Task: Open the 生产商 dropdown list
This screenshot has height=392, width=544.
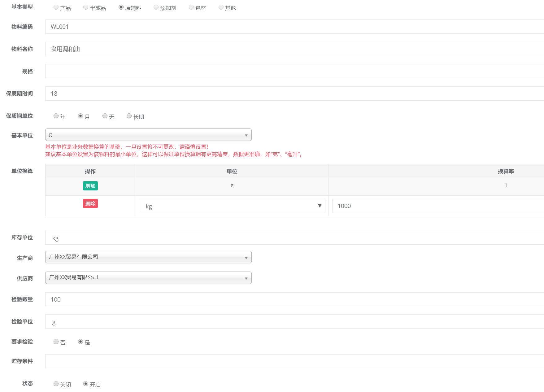Action: pos(148,257)
